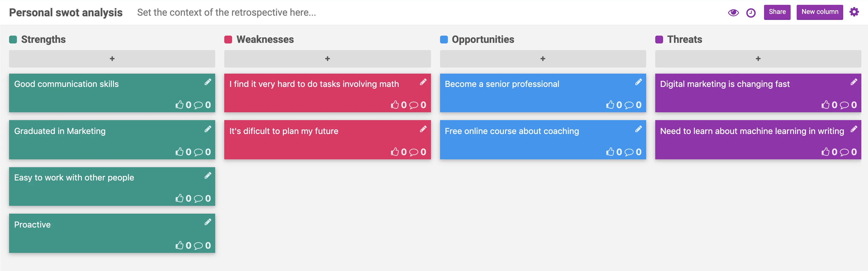Viewport: 868px width, 271px height.
Task: Edit the card about tasks involving math
Action: pos(423,82)
